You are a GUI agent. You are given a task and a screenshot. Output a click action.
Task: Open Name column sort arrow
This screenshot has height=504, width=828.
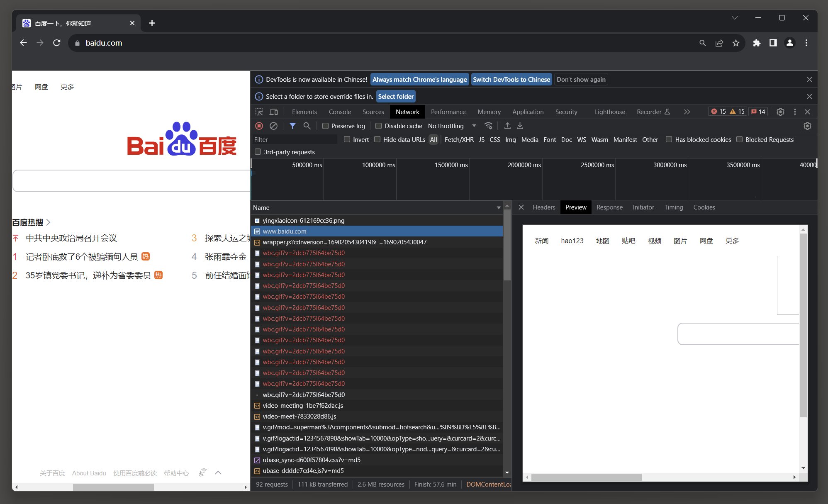click(498, 207)
